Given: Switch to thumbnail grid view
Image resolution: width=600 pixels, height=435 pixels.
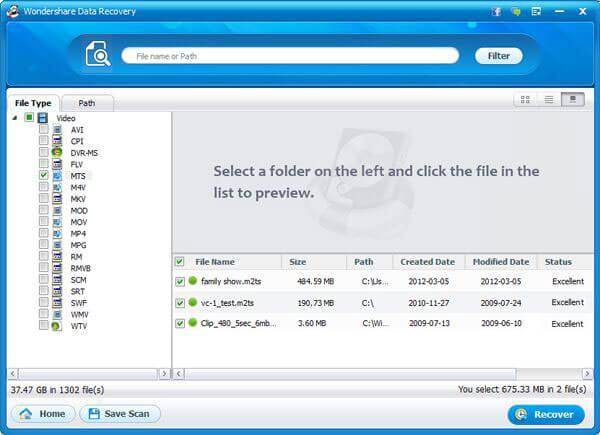Looking at the screenshot, I should [x=525, y=99].
